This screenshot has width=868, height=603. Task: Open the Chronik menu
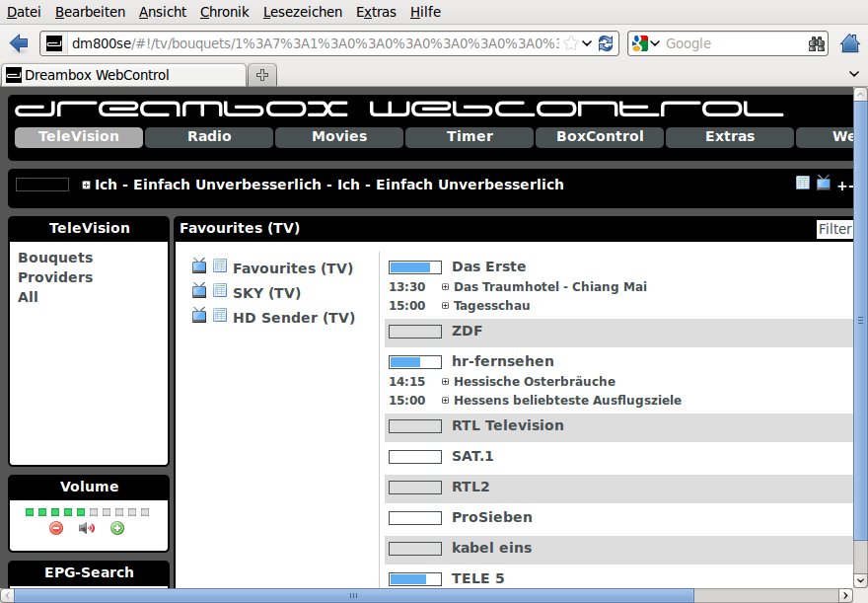click(x=225, y=12)
